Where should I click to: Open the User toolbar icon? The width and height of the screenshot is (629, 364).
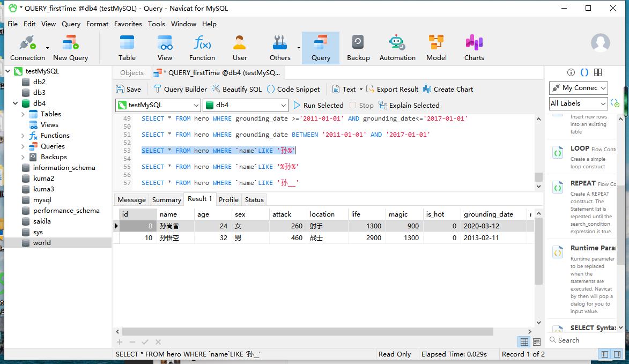[240, 48]
